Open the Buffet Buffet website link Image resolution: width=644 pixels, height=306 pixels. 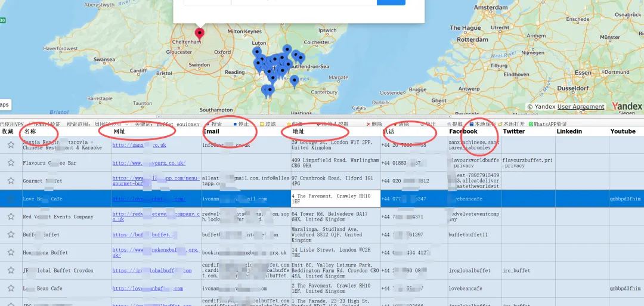tap(145, 234)
